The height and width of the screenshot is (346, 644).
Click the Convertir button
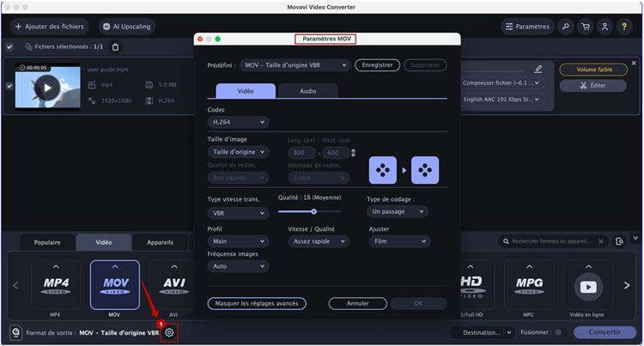pos(605,332)
